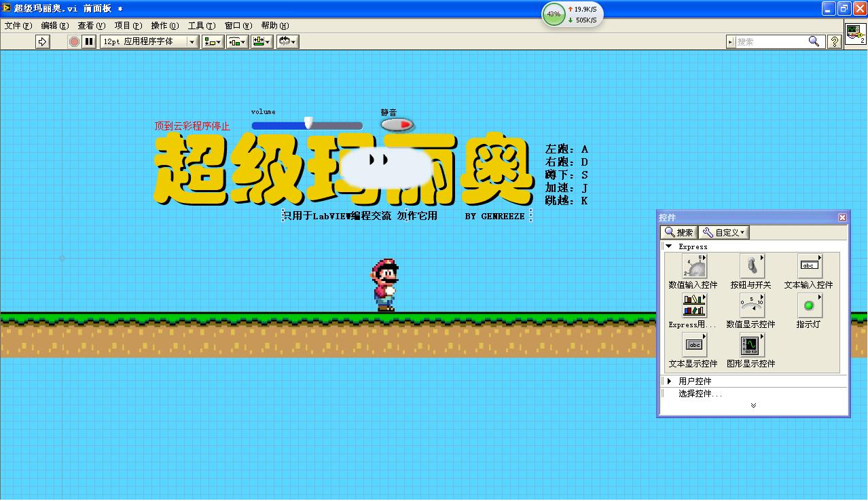
Task: Expand the 用户控件 palette category
Action: [x=669, y=381]
